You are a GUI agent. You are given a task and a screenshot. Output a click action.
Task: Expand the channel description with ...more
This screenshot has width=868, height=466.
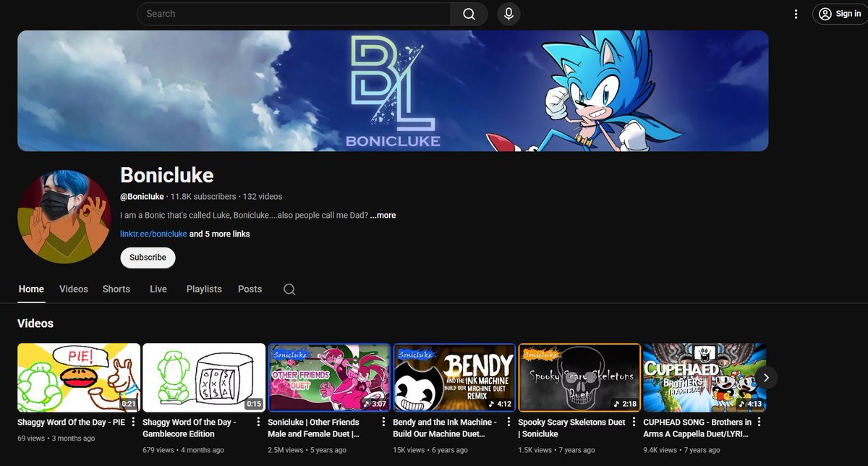click(383, 215)
